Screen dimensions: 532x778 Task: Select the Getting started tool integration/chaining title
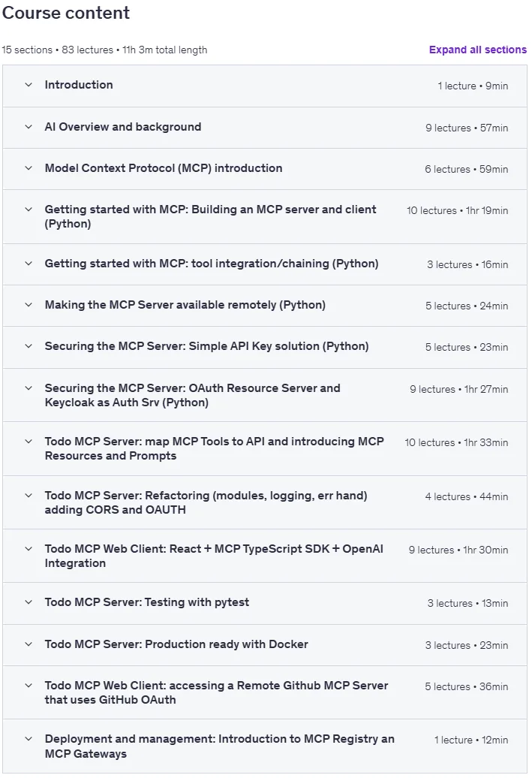211,264
